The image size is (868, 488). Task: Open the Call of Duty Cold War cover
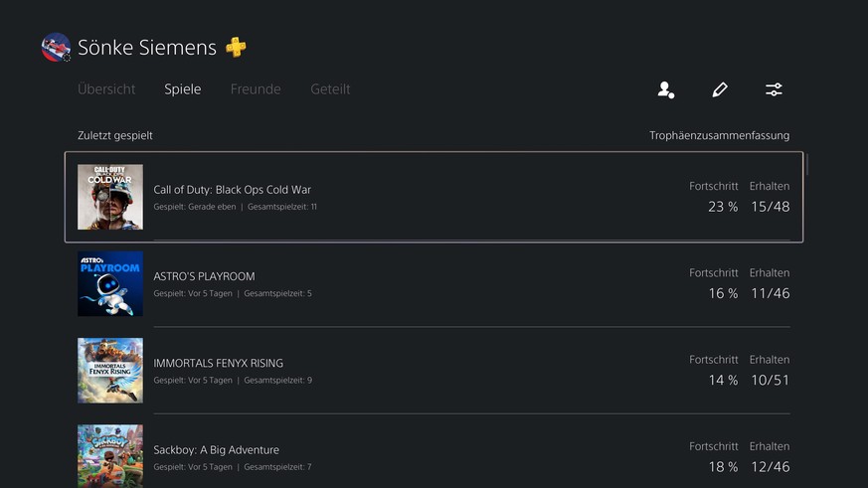coord(110,197)
